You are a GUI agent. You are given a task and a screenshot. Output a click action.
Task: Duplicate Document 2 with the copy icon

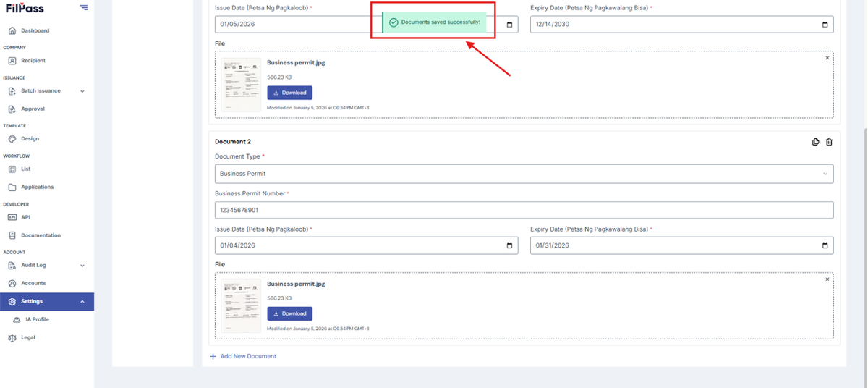point(816,142)
